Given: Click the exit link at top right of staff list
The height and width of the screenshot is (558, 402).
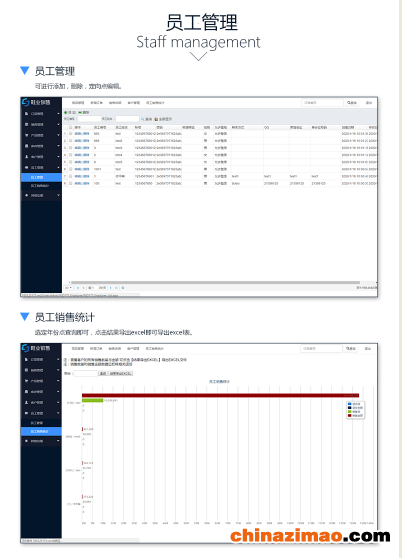Looking at the screenshot, I should tap(369, 102).
